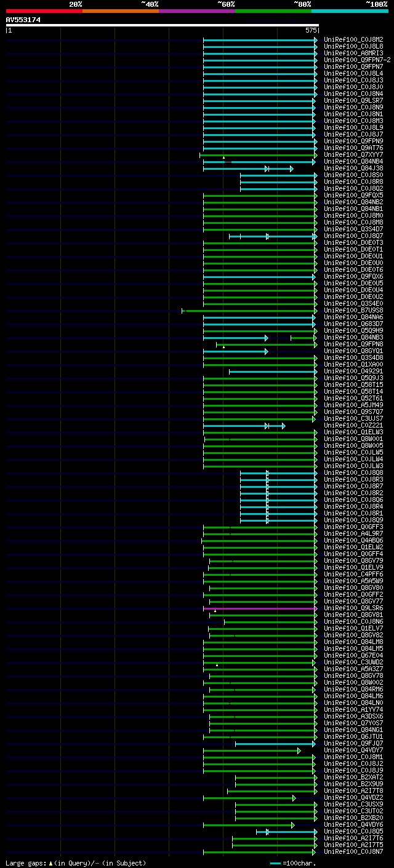Screen dimensions: 394x868
Task: Click the white query sequence bar
Action: 162,25
